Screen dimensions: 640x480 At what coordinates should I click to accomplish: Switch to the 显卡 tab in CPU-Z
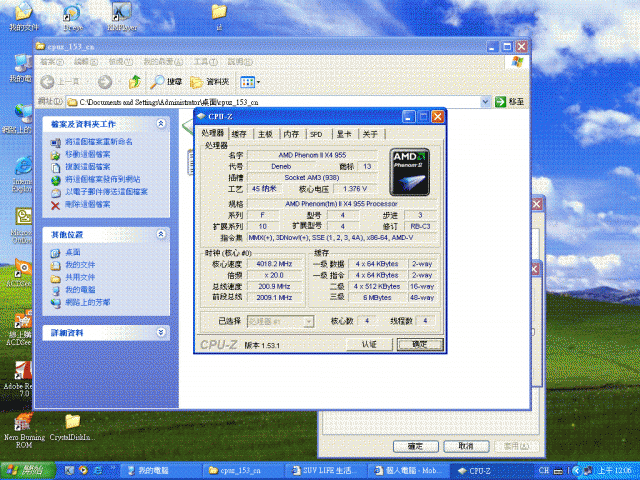344,134
